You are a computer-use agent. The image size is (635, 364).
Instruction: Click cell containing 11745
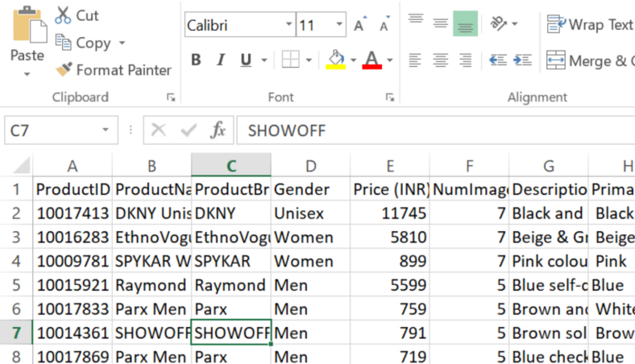pyautogui.click(x=390, y=213)
